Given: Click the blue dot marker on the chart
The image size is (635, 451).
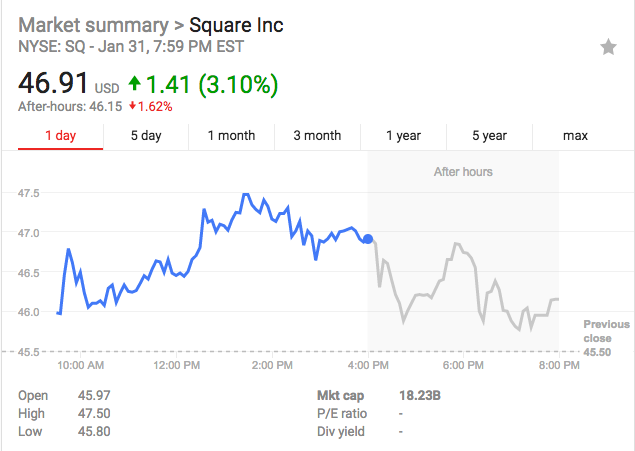Looking at the screenshot, I should [x=368, y=238].
